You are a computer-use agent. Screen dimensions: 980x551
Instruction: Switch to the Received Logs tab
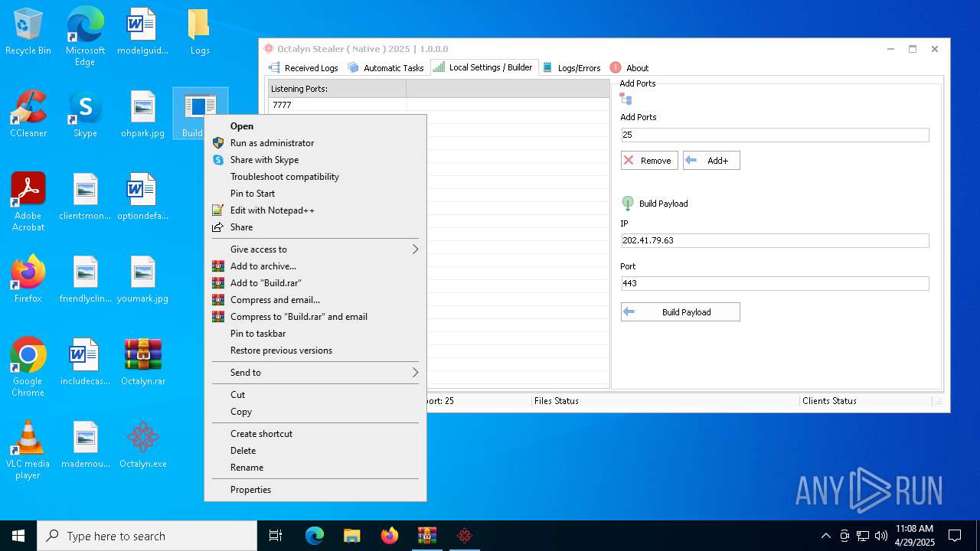tap(304, 68)
